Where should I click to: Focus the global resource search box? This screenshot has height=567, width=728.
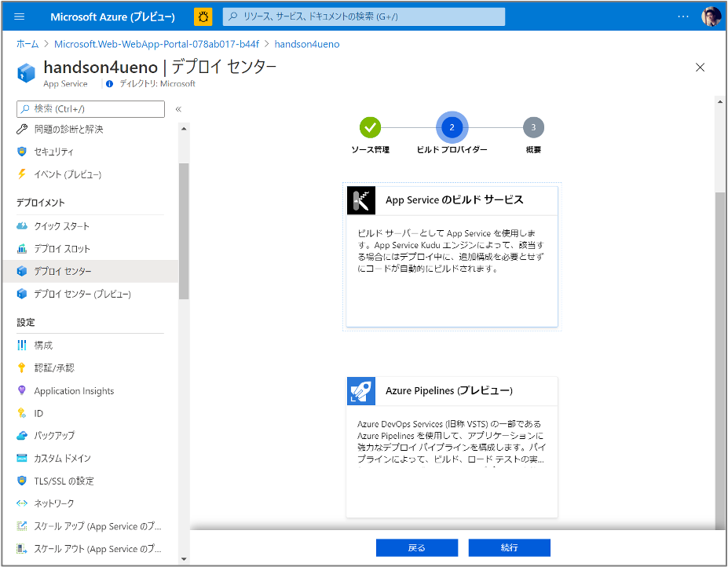364,16
